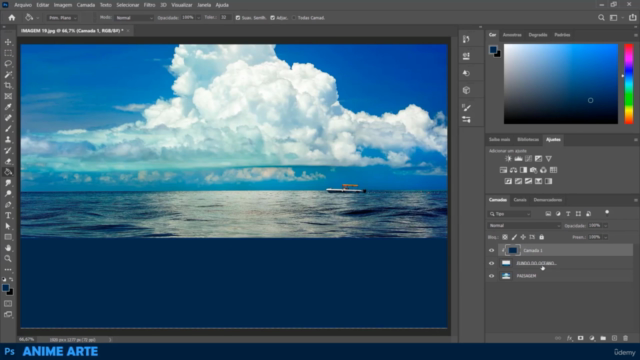Screen dimensions: 640x360
Task: Switch to the Amostras tab
Action: [512, 35]
